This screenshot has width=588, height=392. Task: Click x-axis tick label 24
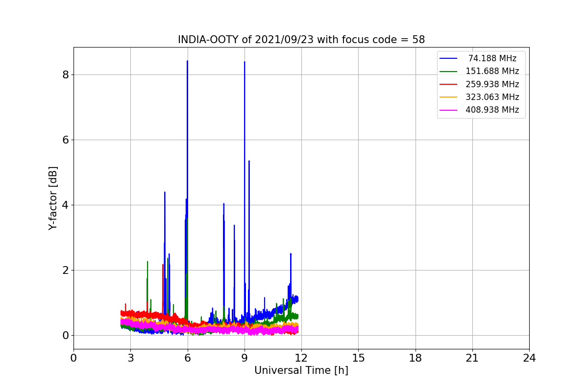tap(529, 358)
